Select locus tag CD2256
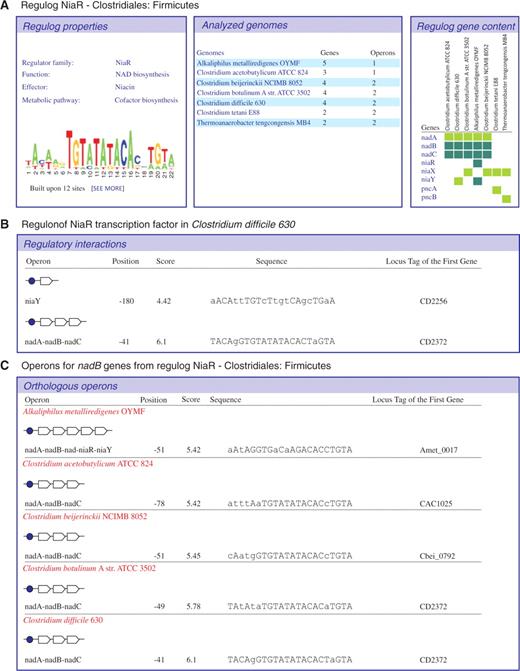The image size is (520, 671). tap(433, 301)
